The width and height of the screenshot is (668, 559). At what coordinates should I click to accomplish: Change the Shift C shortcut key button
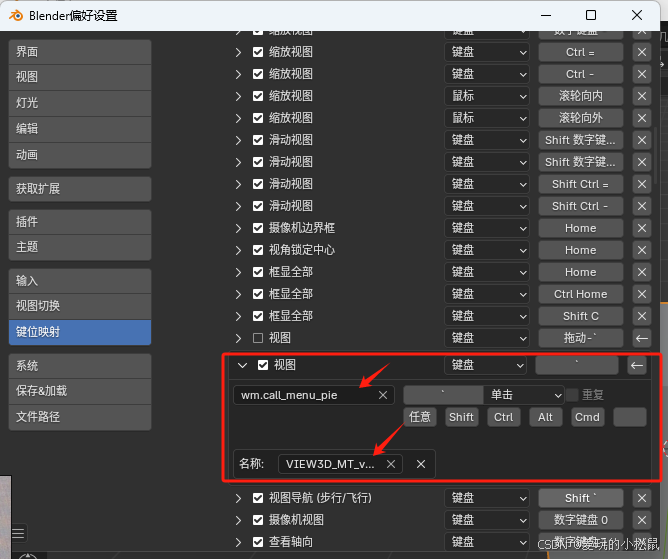point(581,316)
